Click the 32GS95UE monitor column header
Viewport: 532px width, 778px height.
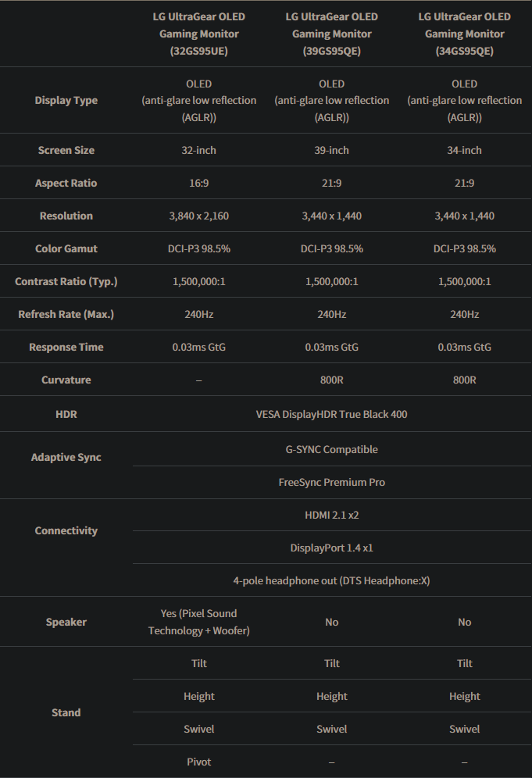tap(198, 34)
